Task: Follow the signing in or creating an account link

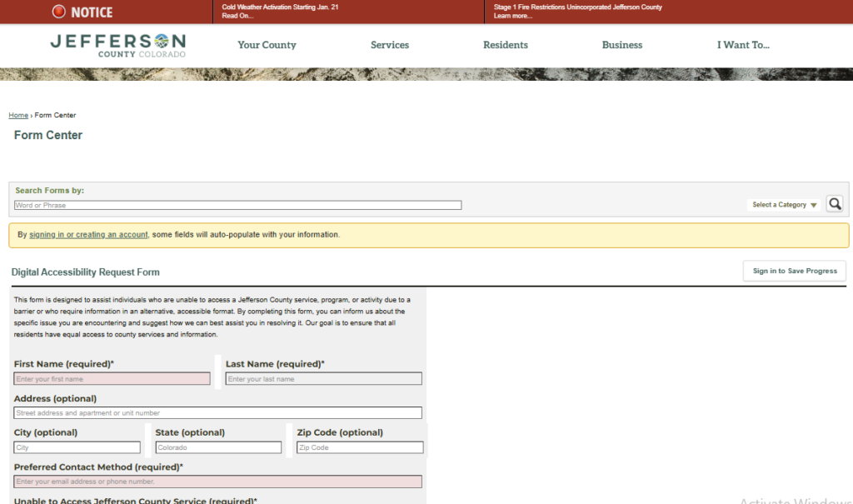Action: point(88,235)
